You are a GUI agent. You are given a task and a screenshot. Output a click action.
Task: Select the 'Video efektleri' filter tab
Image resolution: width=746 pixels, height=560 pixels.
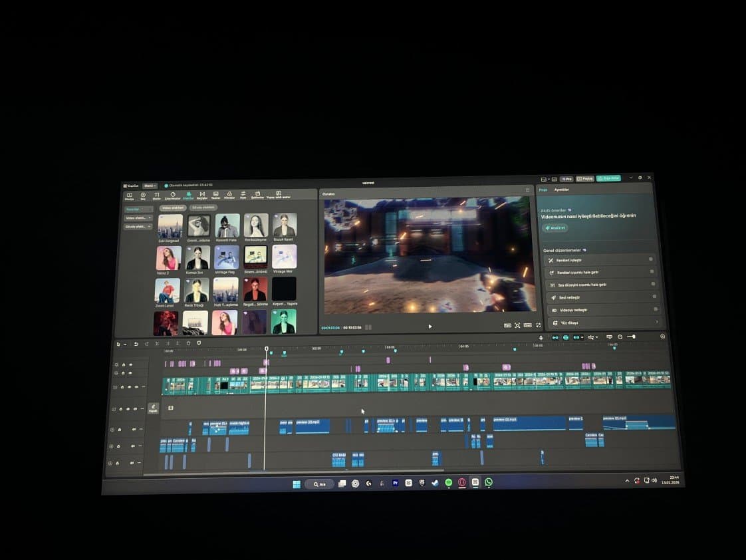(172, 208)
